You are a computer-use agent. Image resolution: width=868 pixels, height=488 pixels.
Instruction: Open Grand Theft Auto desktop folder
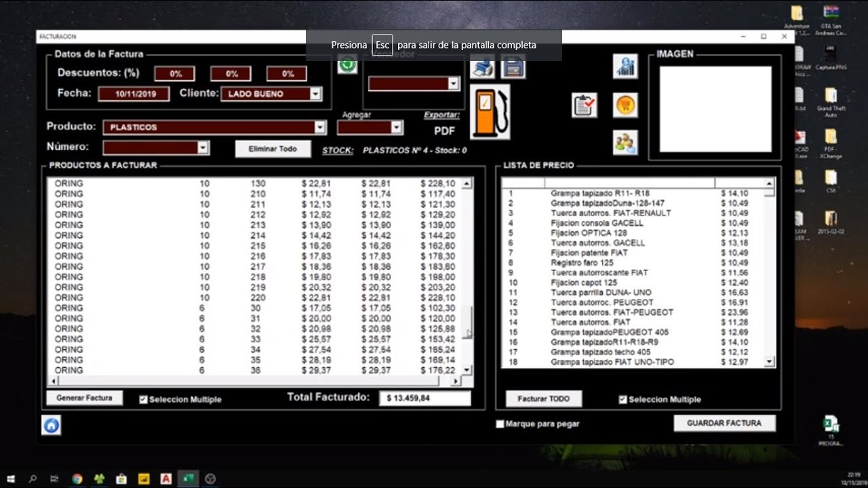click(831, 102)
